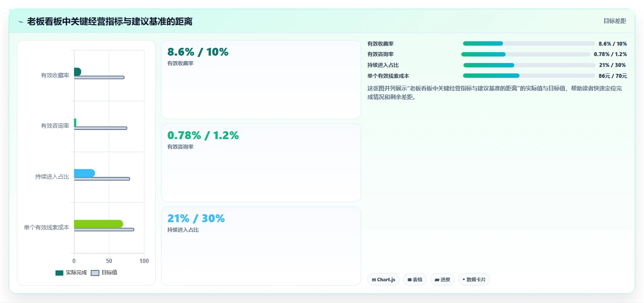Screen dimensions: 644x303
Task: Select the 进度 tag chip
Action: pos(443,280)
